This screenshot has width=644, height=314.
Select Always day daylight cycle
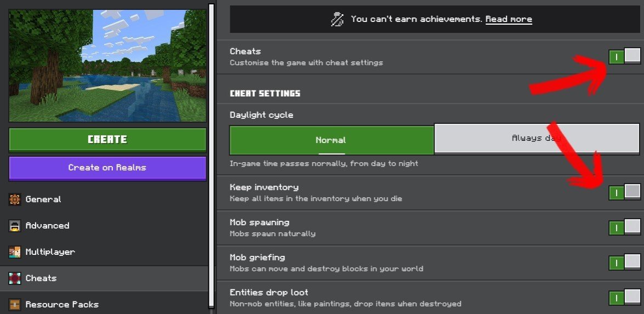coord(537,138)
